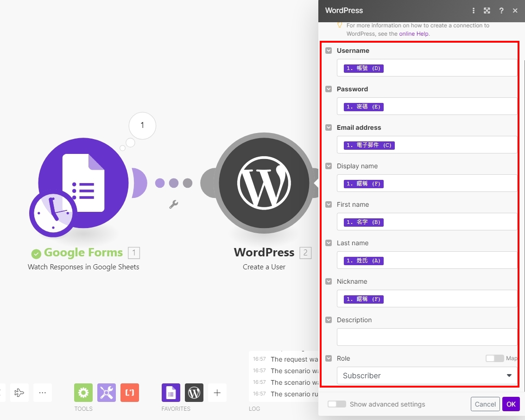Open the green Tools gear icon
Viewport: 525px width, 420px height.
coord(83,393)
